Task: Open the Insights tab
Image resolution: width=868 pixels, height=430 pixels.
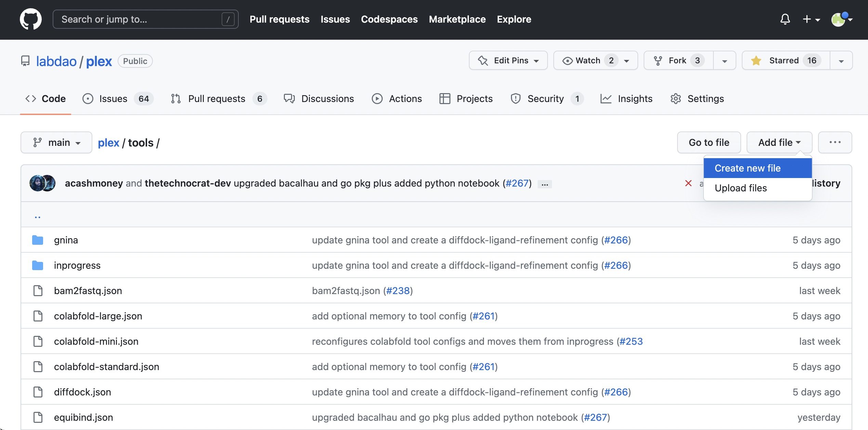Action: [x=627, y=99]
